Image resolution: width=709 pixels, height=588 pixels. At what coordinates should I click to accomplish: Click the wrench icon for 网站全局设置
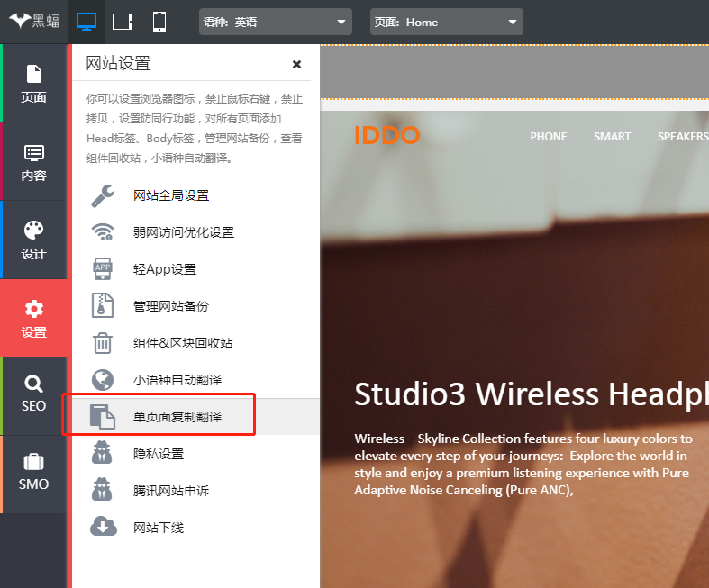pos(104,195)
